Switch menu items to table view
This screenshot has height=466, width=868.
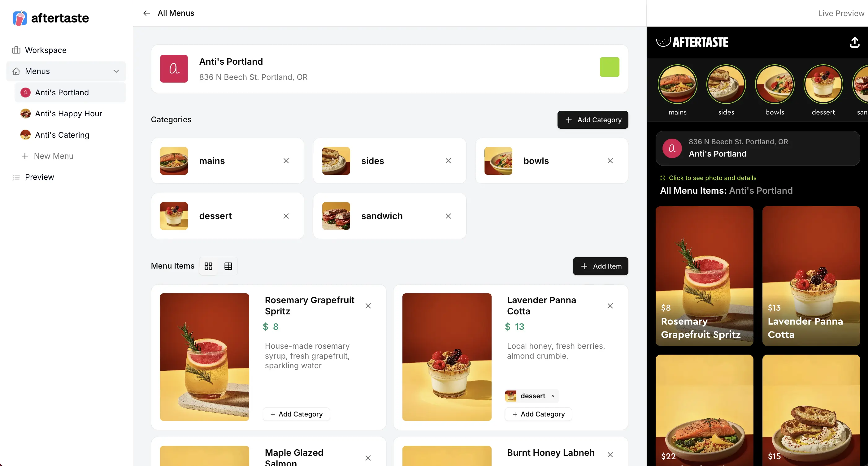pyautogui.click(x=228, y=266)
